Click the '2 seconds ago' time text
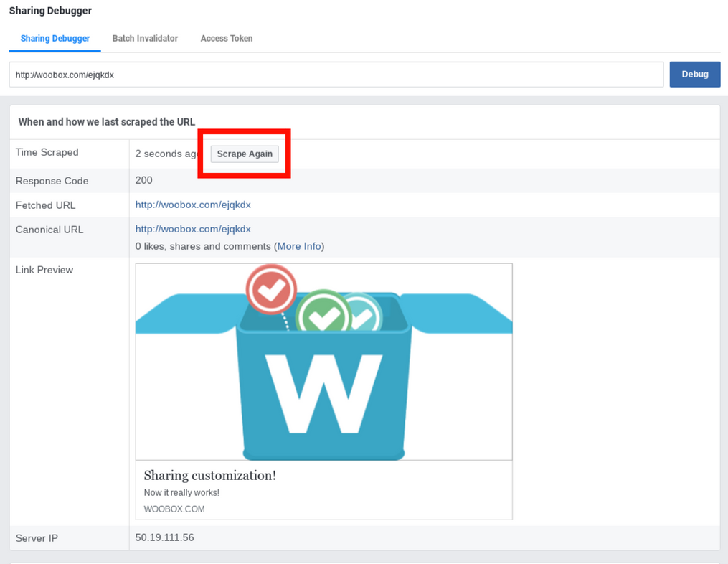This screenshot has height=564, width=728. pos(166,154)
